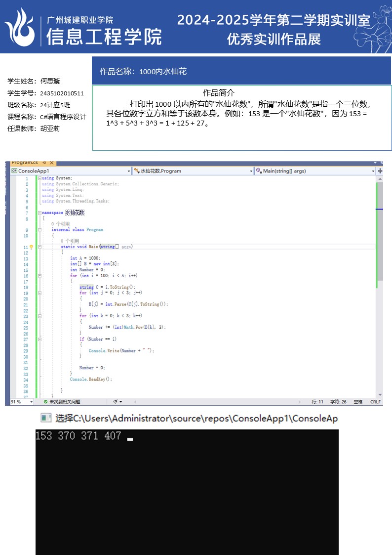Collapse the static void Main method
This screenshot has width=392, height=555.
(39, 247)
